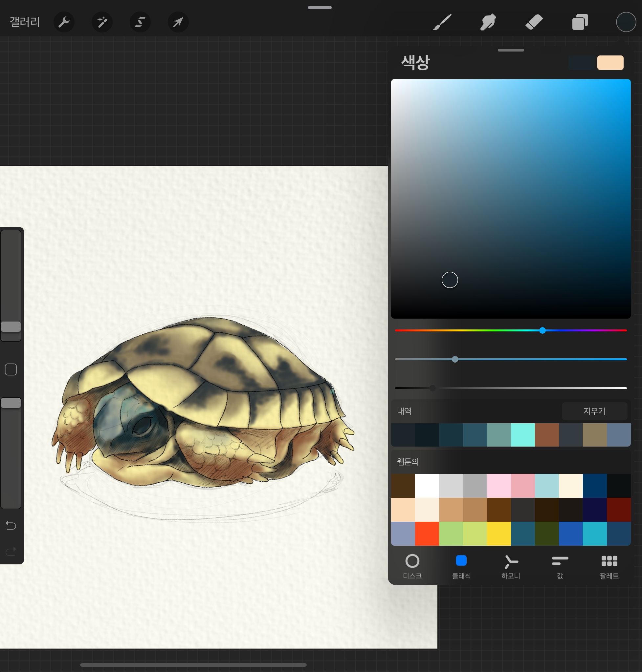The width and height of the screenshot is (642, 672).
Task: Select the Eraser tool
Action: click(x=534, y=22)
